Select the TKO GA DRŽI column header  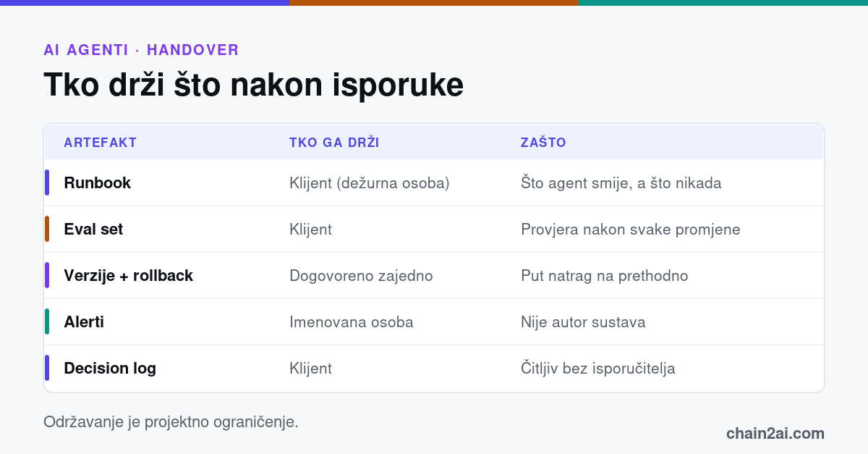click(x=334, y=143)
